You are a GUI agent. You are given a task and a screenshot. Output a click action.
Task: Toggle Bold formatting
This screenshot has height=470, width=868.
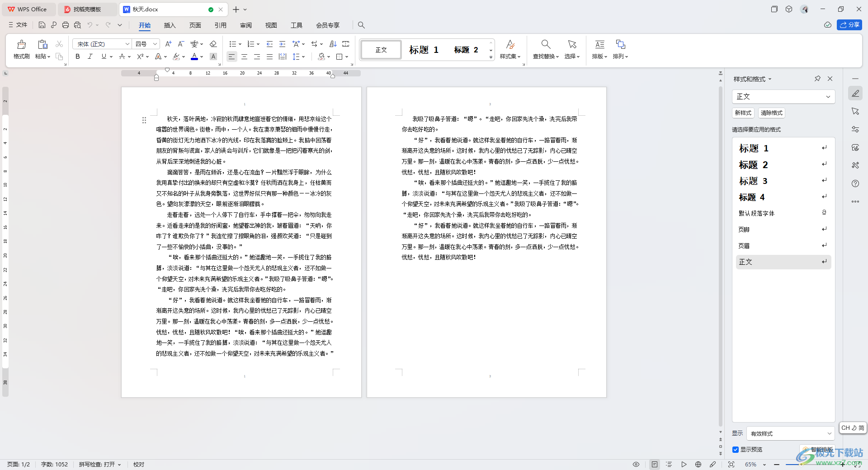78,56
